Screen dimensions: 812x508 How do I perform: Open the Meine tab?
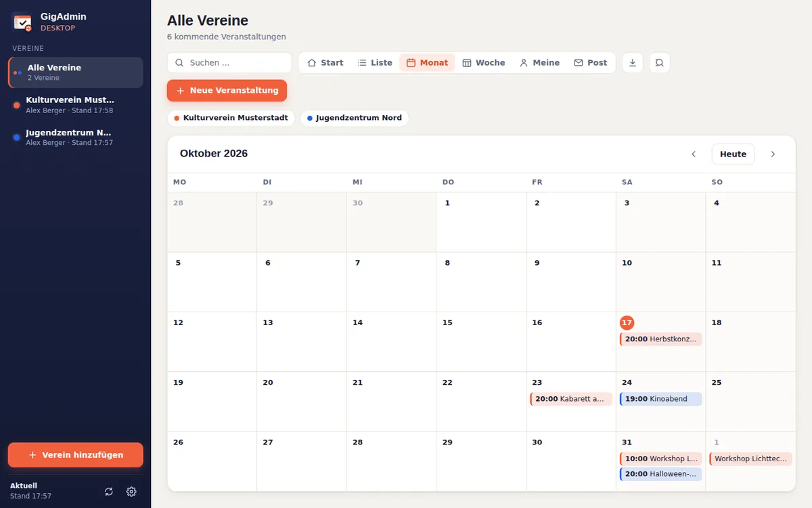point(539,62)
